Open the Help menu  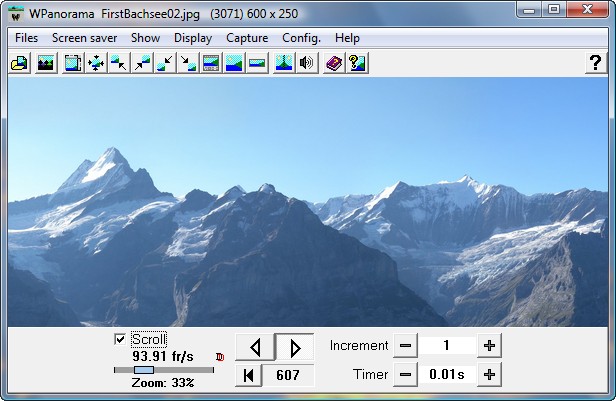click(x=347, y=38)
